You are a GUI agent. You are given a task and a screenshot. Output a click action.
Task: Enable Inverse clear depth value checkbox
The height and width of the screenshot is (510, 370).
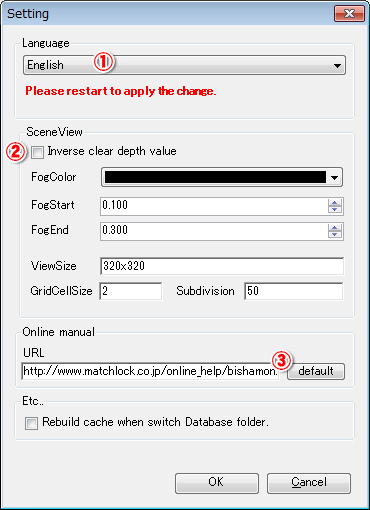(x=37, y=153)
